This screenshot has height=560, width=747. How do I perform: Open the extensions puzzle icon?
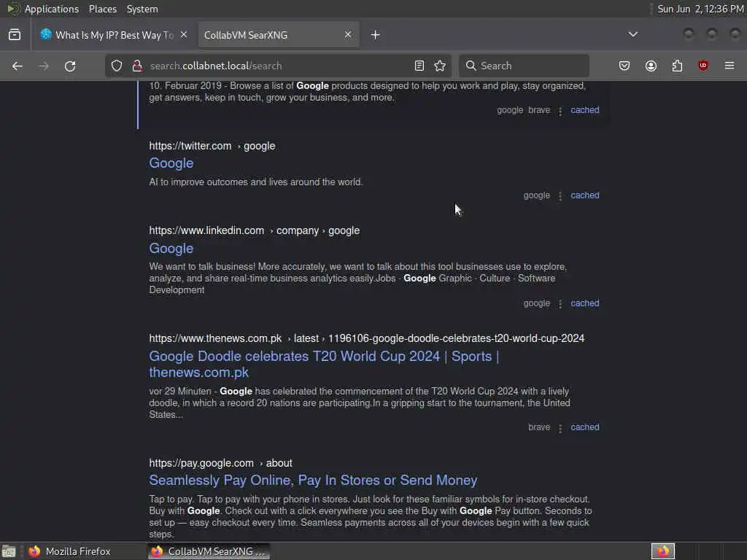677,66
